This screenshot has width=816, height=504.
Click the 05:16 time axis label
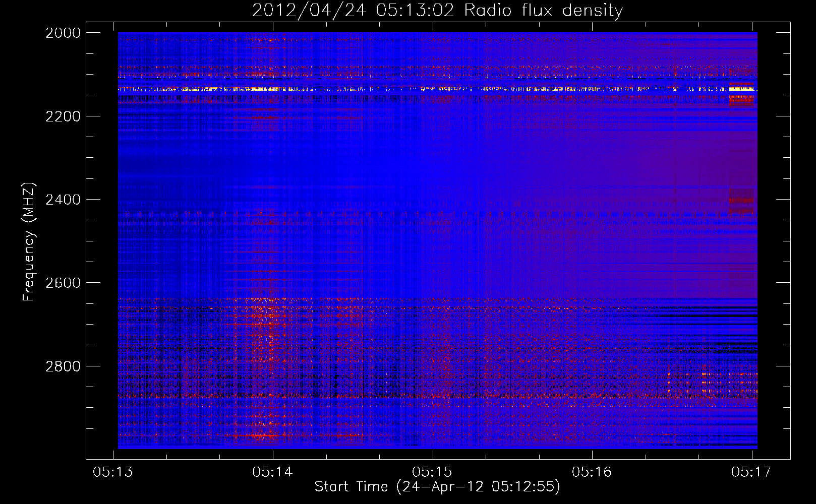pyautogui.click(x=592, y=472)
